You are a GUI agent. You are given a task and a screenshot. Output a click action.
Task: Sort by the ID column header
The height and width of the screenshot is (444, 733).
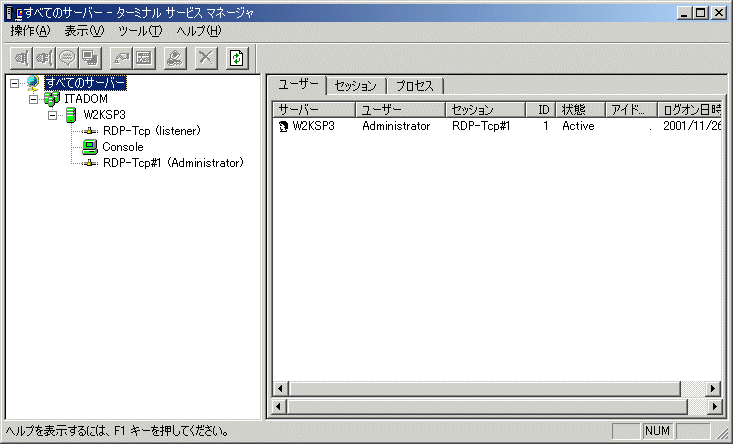(541, 110)
